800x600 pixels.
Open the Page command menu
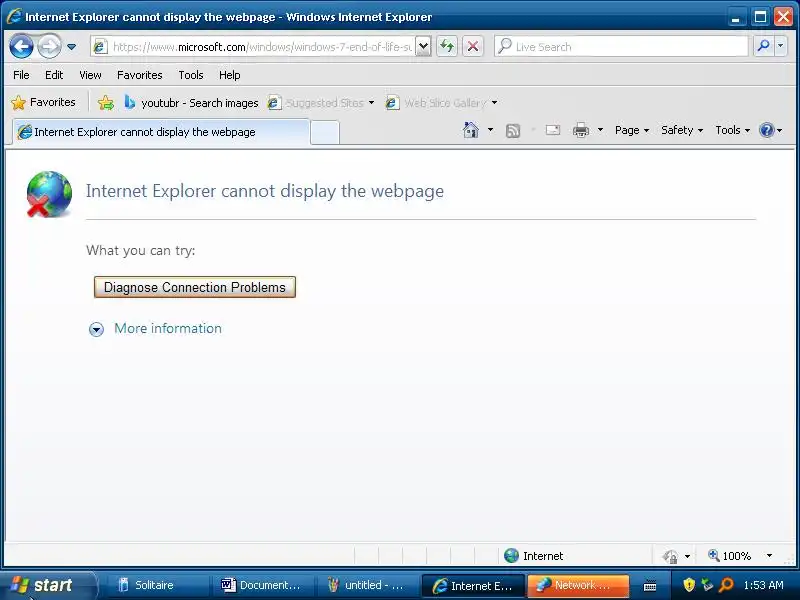coord(632,130)
